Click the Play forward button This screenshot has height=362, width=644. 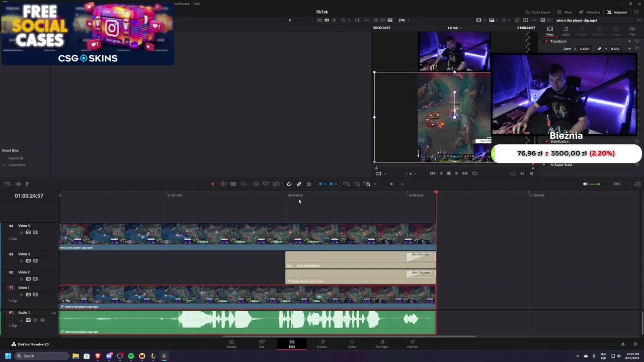click(456, 173)
